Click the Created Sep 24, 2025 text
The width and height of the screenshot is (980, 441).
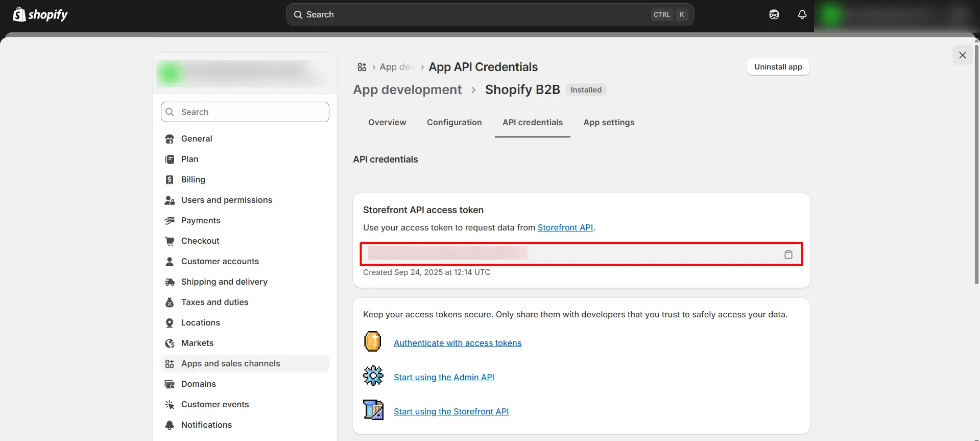pyautogui.click(x=426, y=272)
